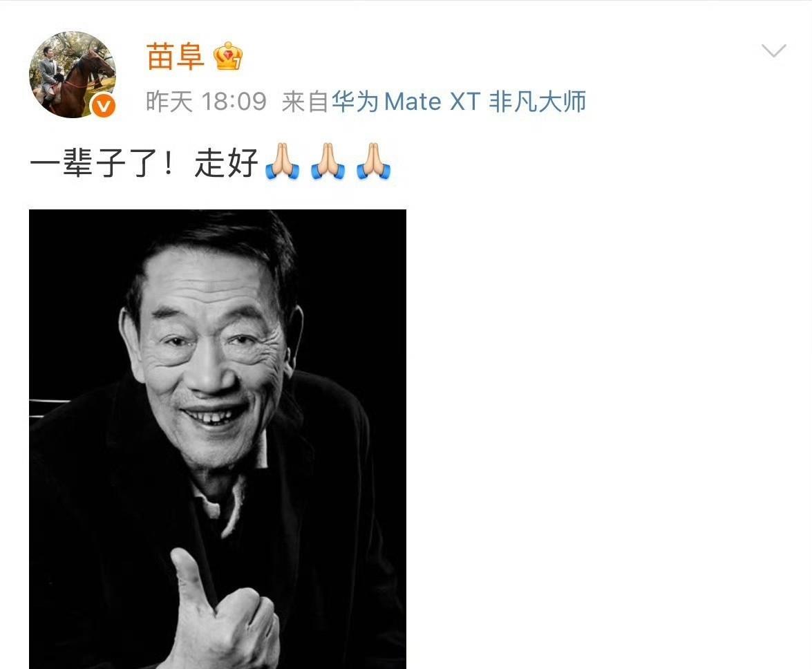
Task: Click the post text 一辈子了！
Action: pos(103,162)
